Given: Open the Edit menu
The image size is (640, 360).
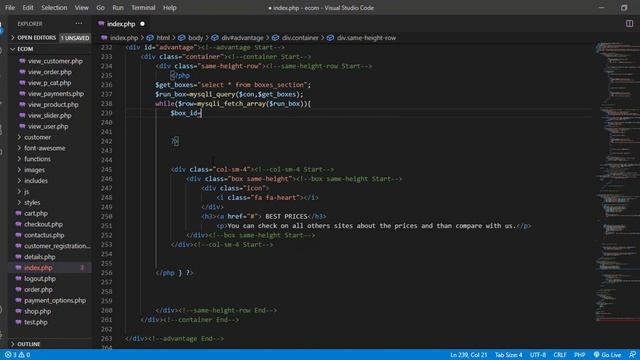Looking at the screenshot, I should click(x=28, y=8).
